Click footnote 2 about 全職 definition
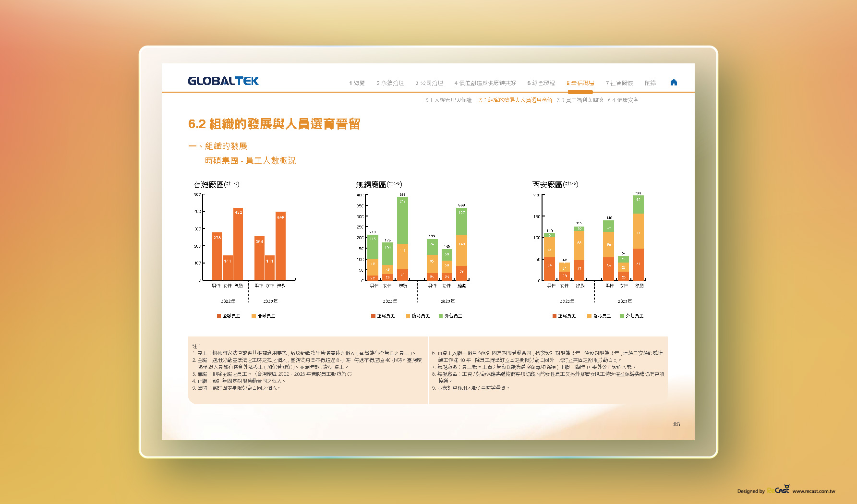Screen dimensions: 857x504 pyautogui.click(x=307, y=363)
